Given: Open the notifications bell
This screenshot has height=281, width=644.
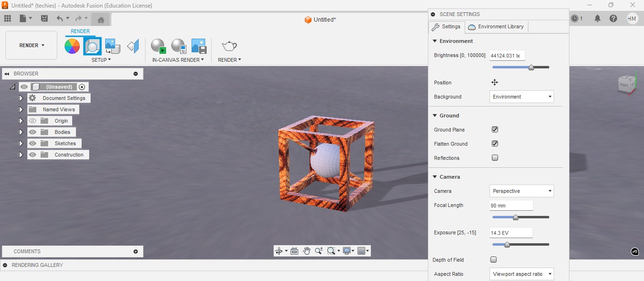Looking at the screenshot, I should 597,18.
